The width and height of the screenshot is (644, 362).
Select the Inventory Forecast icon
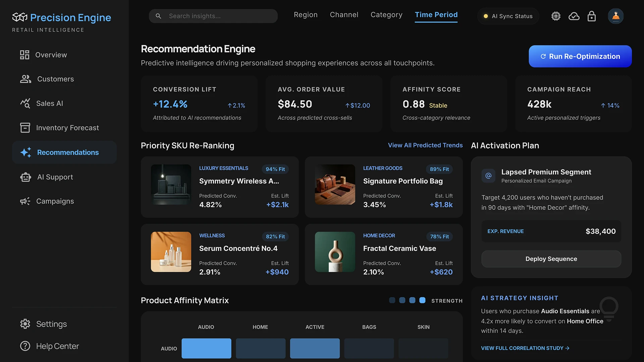pyautogui.click(x=25, y=128)
